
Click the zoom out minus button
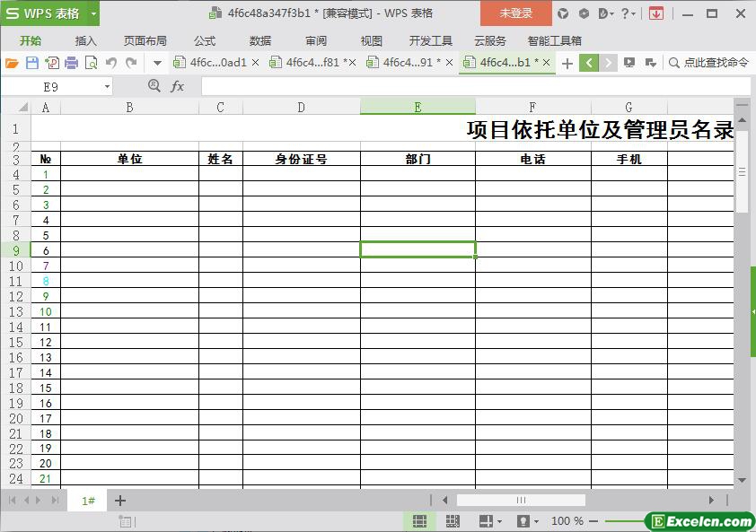point(593,521)
